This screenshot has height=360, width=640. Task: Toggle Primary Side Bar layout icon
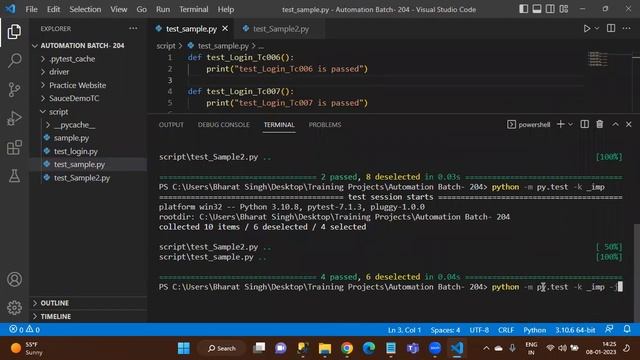tap(523, 9)
